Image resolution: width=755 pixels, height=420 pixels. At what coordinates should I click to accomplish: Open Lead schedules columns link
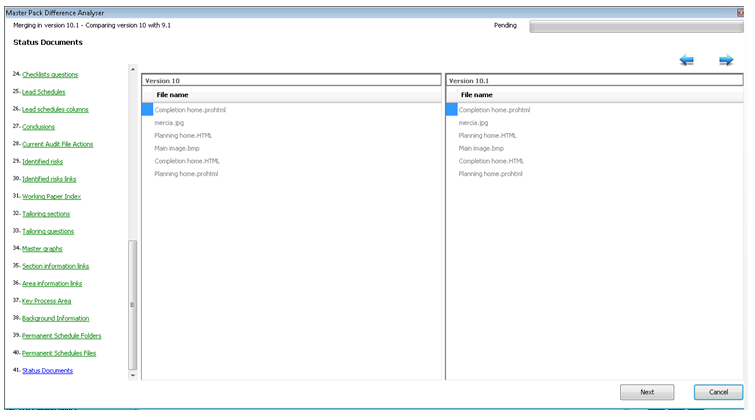[x=55, y=109]
